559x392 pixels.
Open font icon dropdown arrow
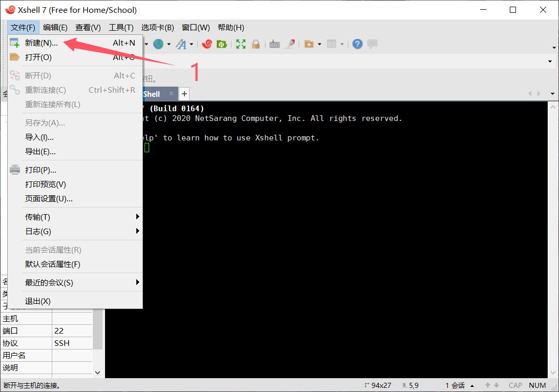click(192, 44)
